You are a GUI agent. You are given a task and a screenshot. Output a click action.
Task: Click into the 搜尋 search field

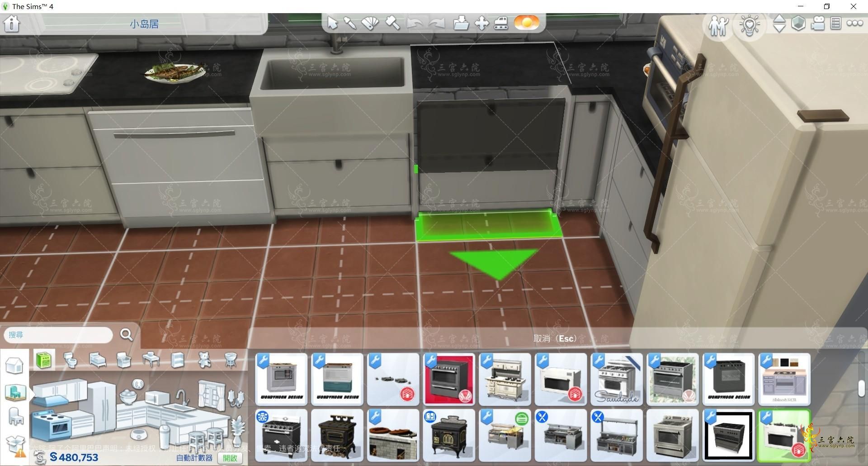click(x=58, y=335)
